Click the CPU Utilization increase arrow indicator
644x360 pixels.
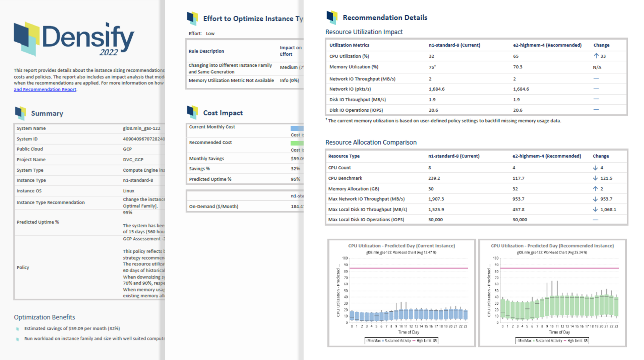pos(596,56)
